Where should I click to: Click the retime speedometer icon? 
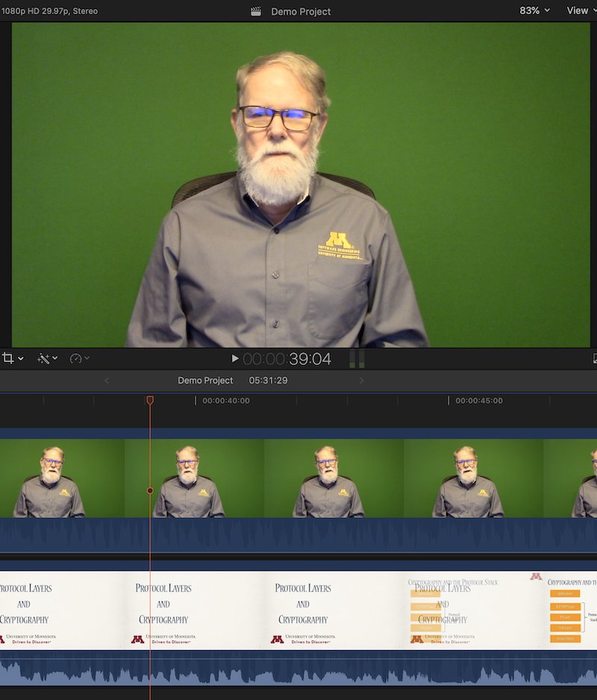point(75,359)
